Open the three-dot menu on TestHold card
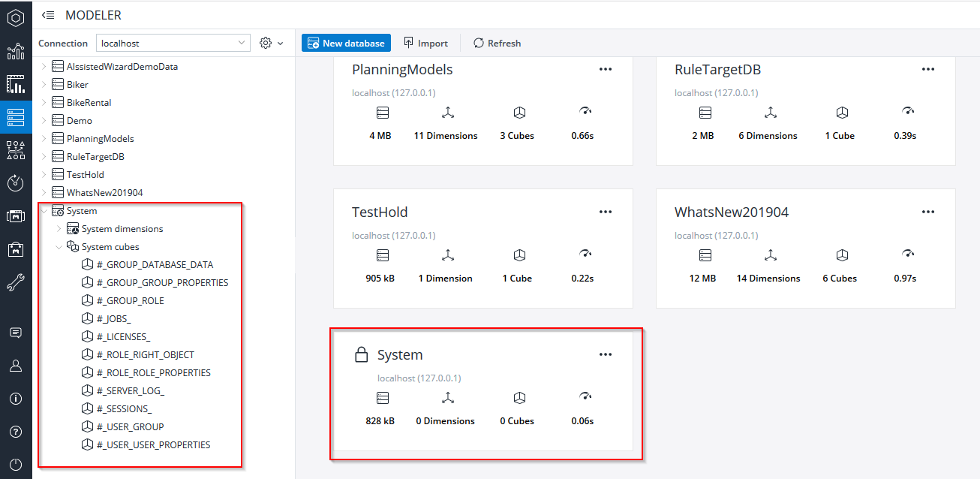 tap(606, 212)
